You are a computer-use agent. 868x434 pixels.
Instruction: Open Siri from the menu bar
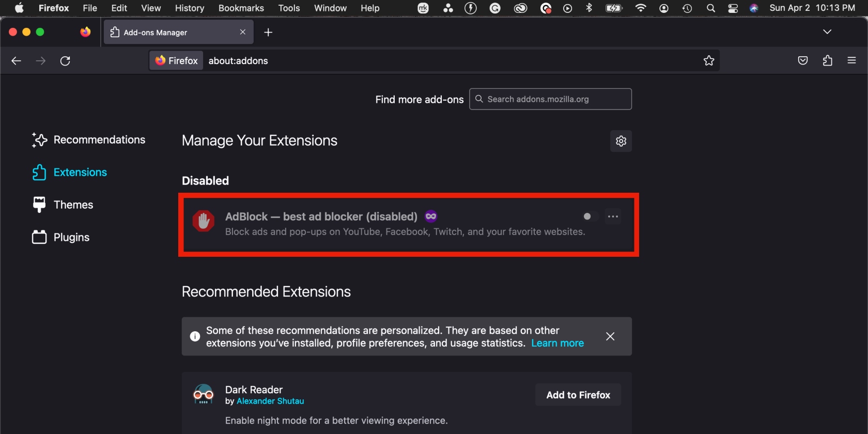pos(754,8)
